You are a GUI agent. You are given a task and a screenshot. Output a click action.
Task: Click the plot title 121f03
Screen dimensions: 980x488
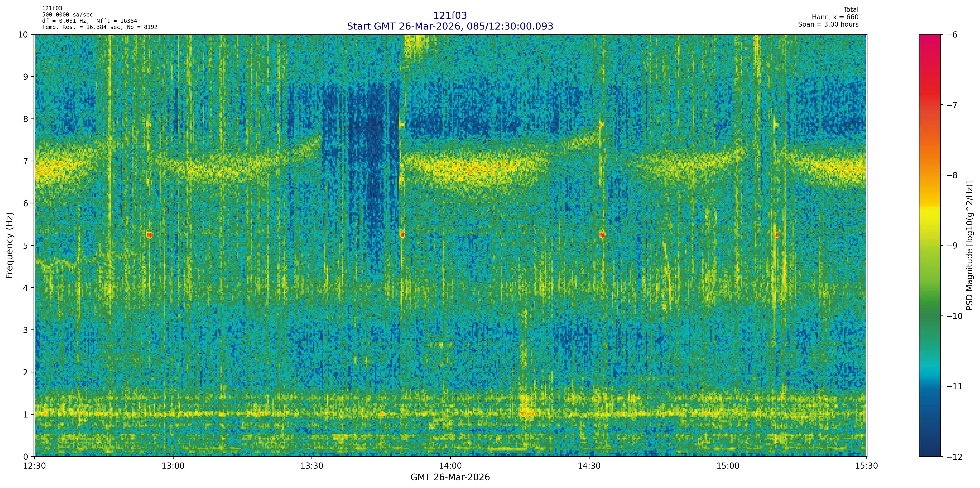click(450, 16)
